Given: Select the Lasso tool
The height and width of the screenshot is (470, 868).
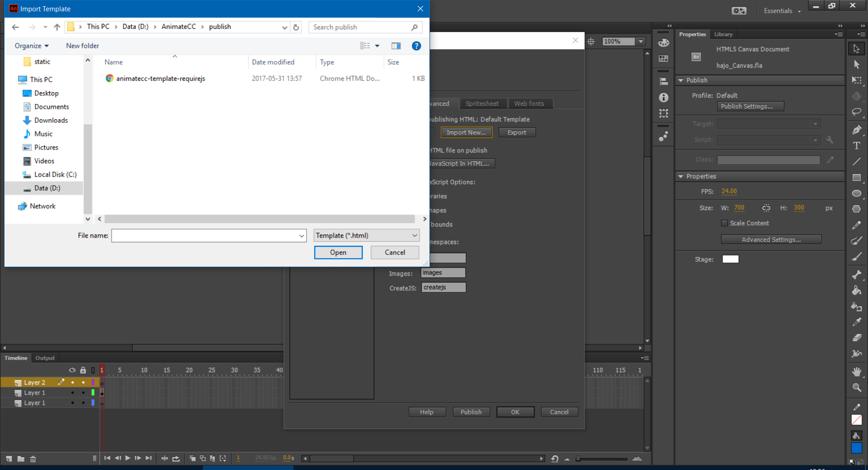Looking at the screenshot, I should point(856,112).
